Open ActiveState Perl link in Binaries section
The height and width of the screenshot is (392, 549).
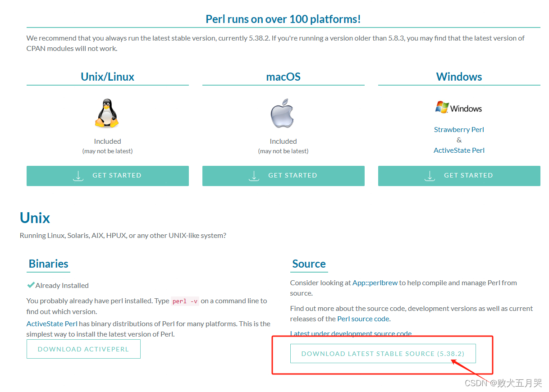[x=52, y=324]
